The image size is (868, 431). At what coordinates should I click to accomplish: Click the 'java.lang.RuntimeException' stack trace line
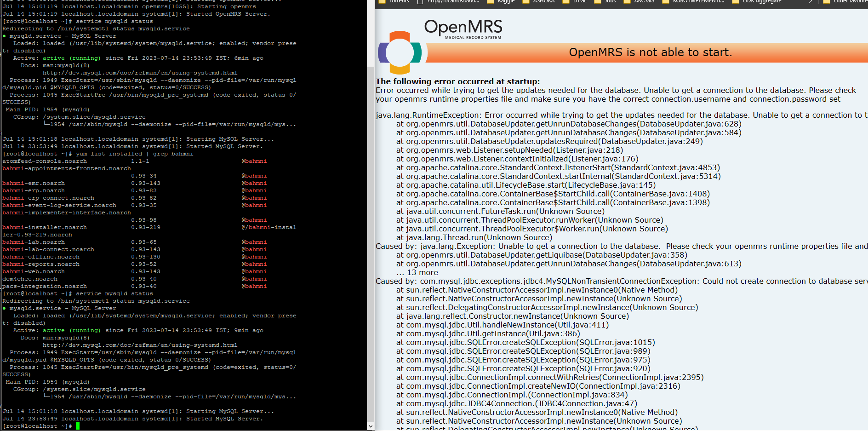click(622, 115)
